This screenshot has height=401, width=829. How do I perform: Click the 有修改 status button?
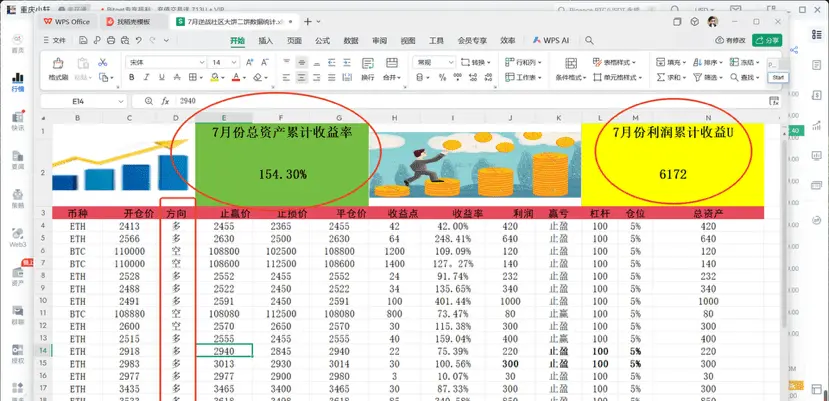coord(730,40)
